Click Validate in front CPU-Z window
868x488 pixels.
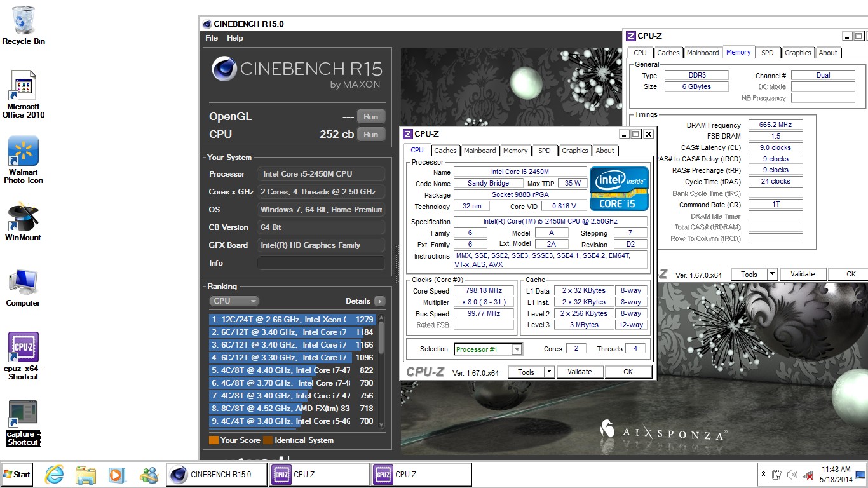click(x=580, y=372)
